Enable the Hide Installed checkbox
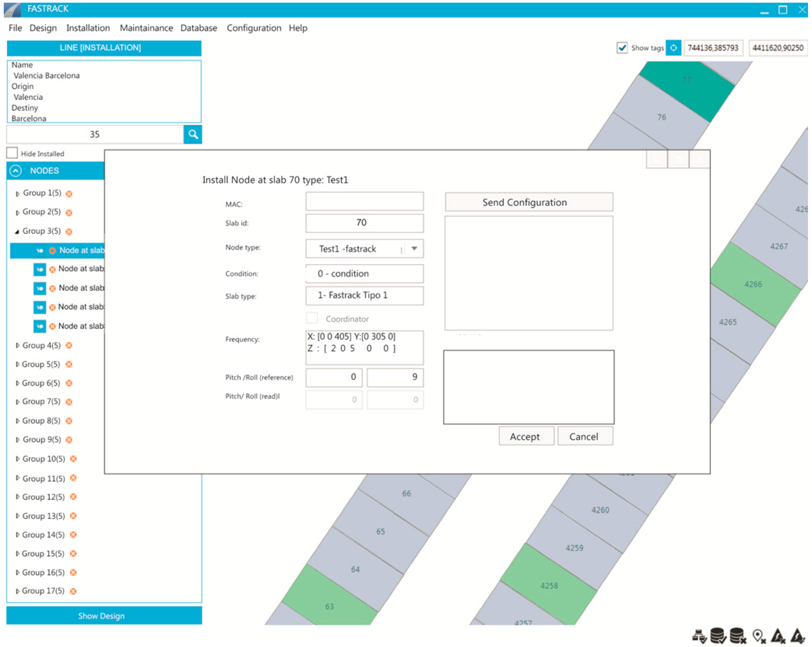 coord(12,153)
